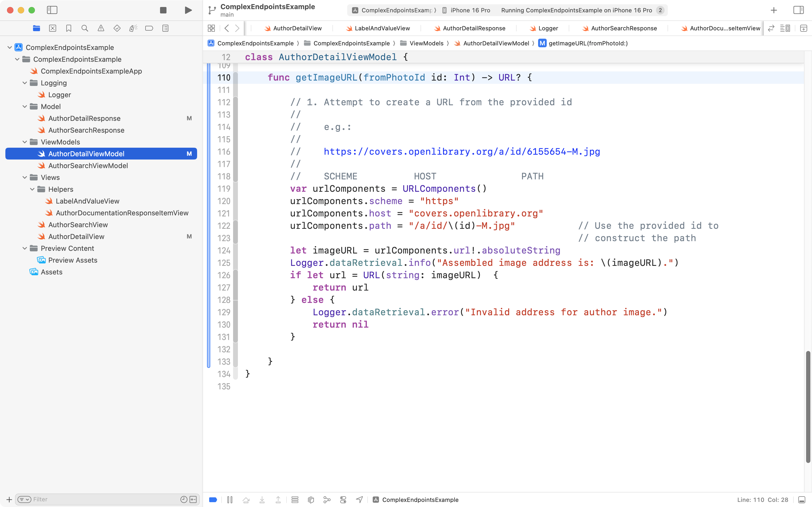Click the Stop button in the toolbar

tap(163, 10)
